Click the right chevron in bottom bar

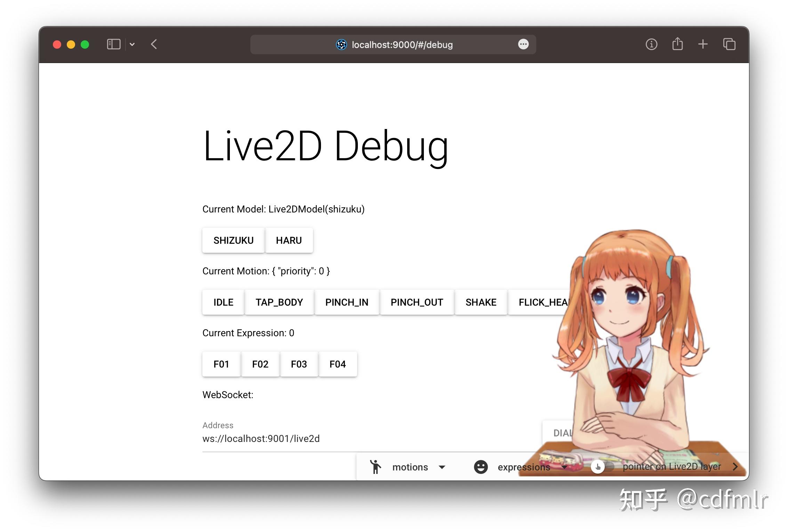click(x=735, y=467)
